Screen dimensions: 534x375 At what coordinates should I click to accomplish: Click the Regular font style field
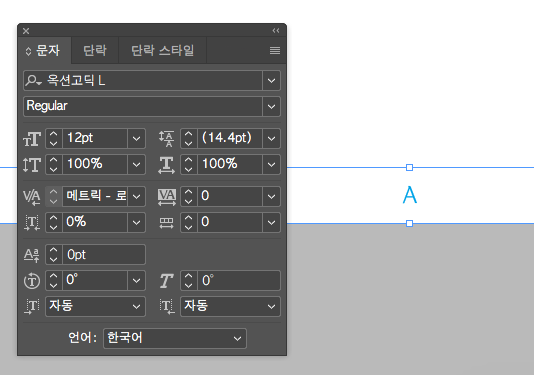(143, 106)
